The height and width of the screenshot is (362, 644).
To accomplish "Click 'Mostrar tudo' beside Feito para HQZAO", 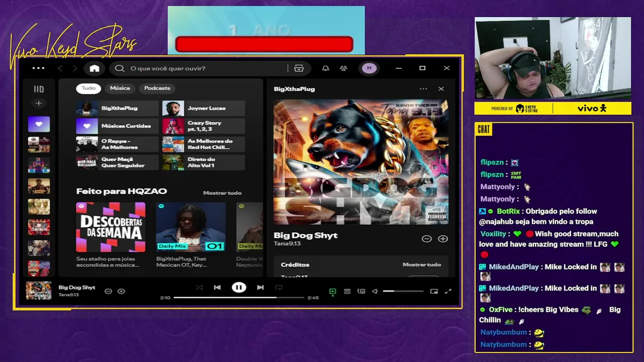I will [222, 193].
